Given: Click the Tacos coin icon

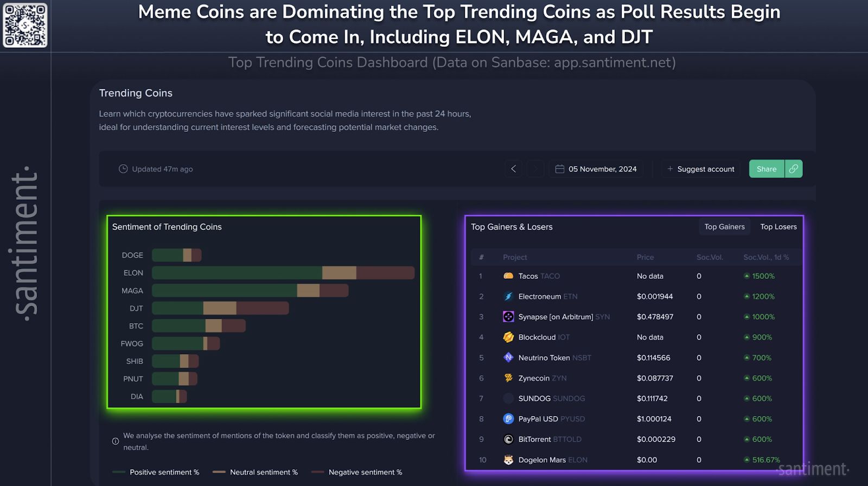Looking at the screenshot, I should coord(508,276).
